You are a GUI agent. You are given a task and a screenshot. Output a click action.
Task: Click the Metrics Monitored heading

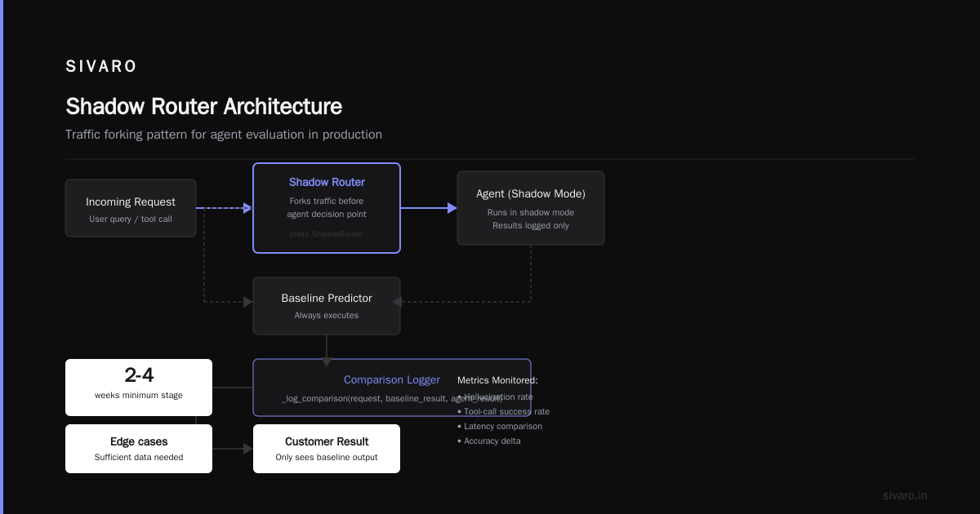(497, 380)
